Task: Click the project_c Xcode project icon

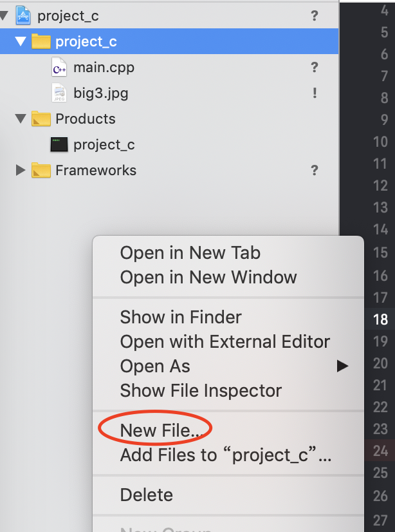Action: pyautogui.click(x=23, y=15)
